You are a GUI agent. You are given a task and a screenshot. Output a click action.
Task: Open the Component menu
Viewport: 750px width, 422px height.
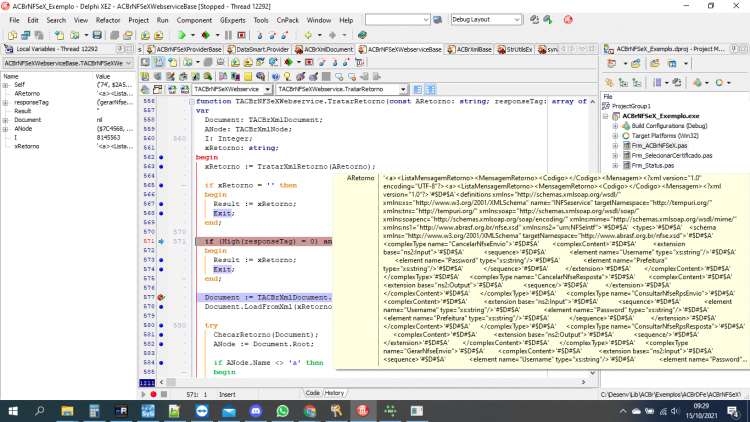[194, 20]
